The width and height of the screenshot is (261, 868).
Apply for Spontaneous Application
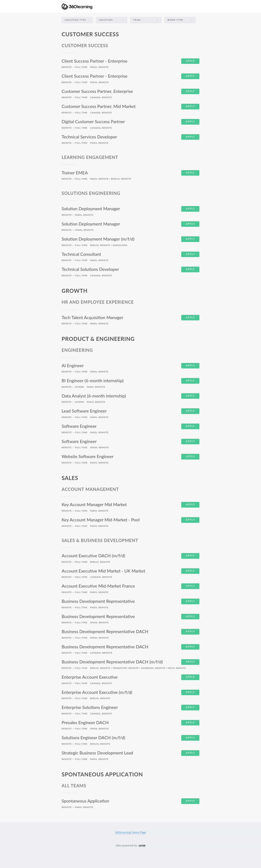pyautogui.click(x=190, y=801)
